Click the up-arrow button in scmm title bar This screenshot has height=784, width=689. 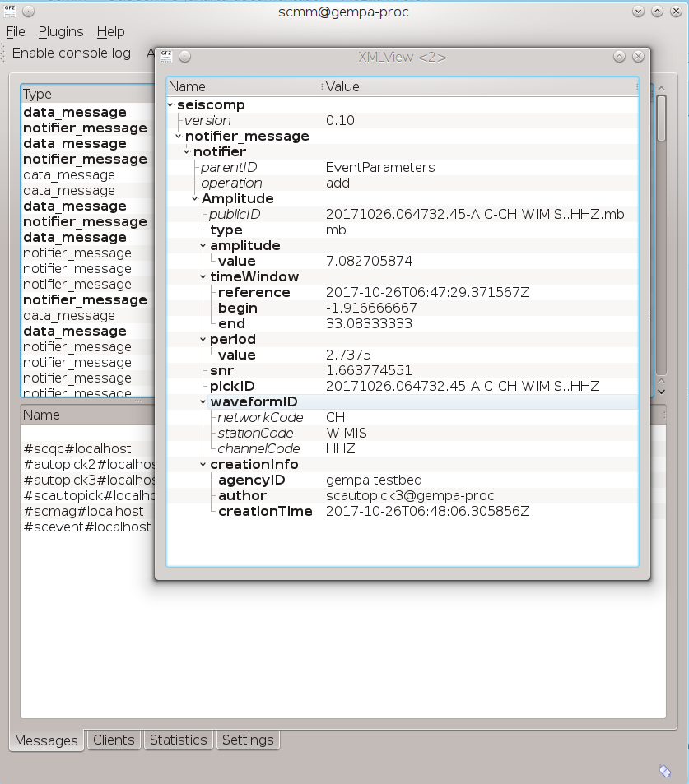click(657, 12)
